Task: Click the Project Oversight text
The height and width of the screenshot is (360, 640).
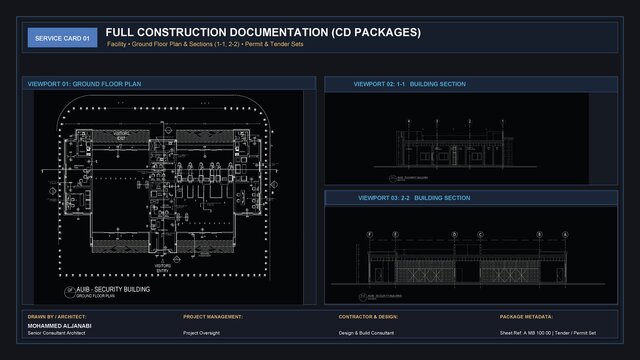Action: tap(201, 333)
